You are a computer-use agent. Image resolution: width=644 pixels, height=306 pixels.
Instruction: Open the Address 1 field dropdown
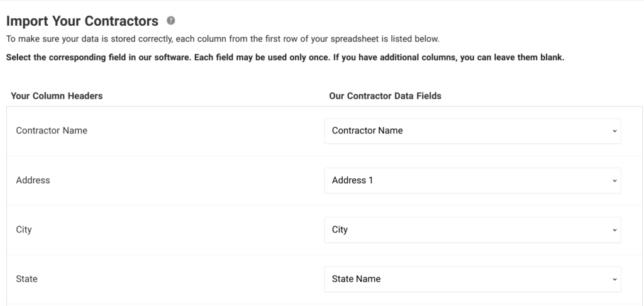point(472,180)
